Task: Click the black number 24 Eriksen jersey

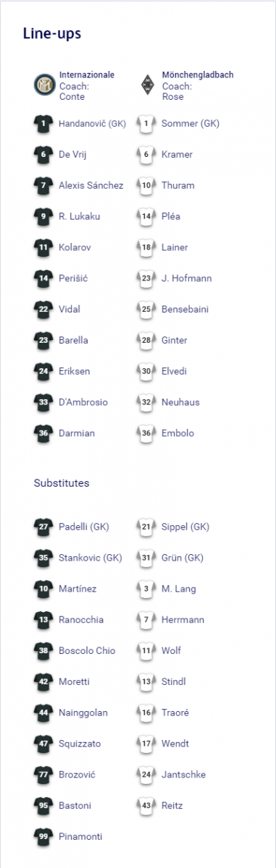Action: (x=44, y=371)
